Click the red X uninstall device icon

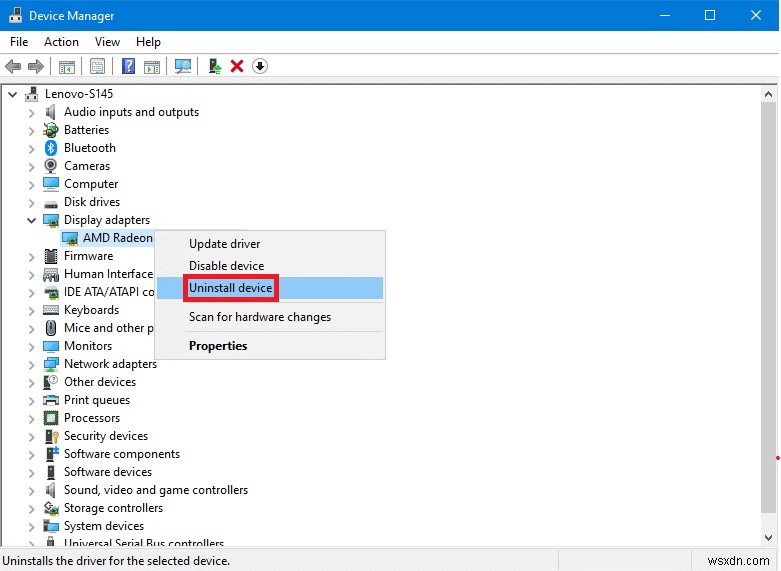tap(237, 66)
